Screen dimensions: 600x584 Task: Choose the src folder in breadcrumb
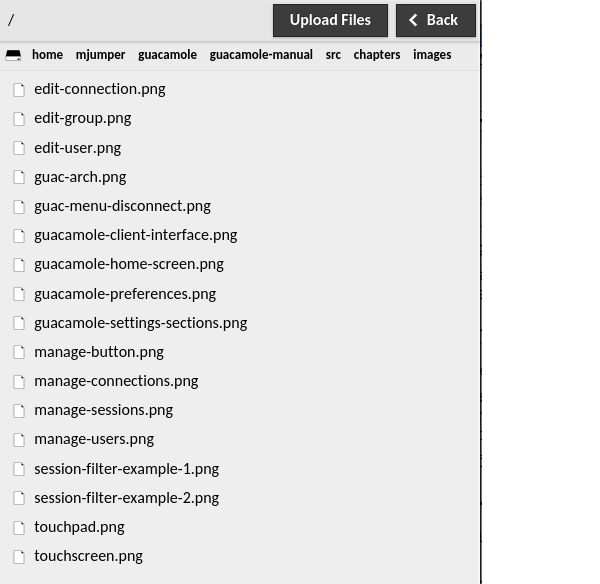coord(333,55)
